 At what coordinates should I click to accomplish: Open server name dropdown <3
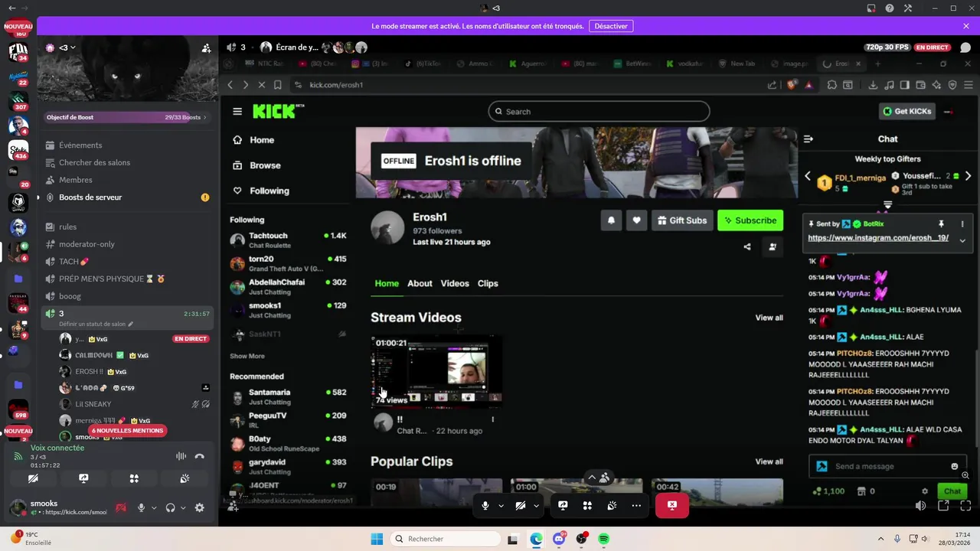[x=67, y=47]
